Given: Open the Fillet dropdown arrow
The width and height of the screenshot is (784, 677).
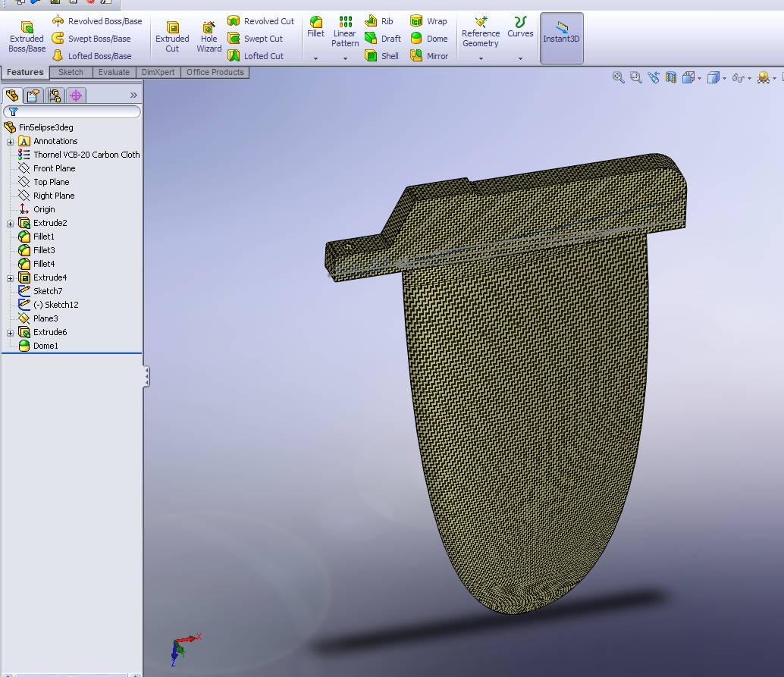Looking at the screenshot, I should pyautogui.click(x=315, y=58).
